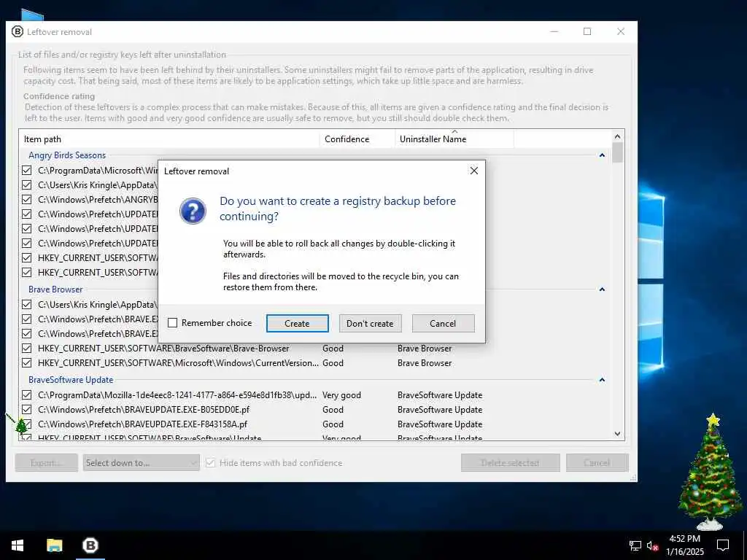Click Brave Browser uninstaller name of Brave-Browser key
This screenshot has width=747, height=560.
425,349
